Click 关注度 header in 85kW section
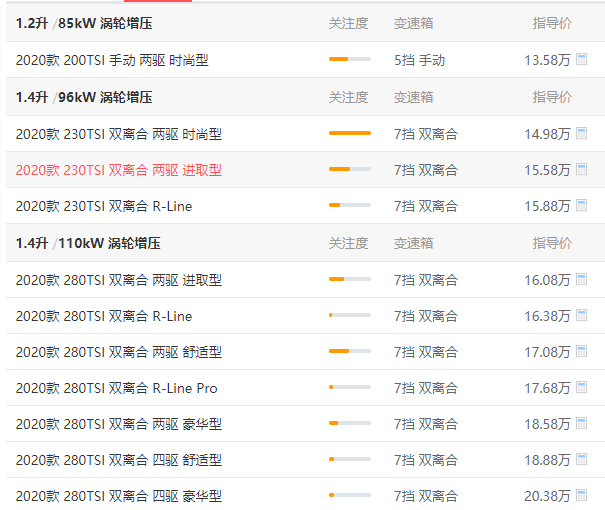The width and height of the screenshot is (605, 510). pyautogui.click(x=348, y=24)
